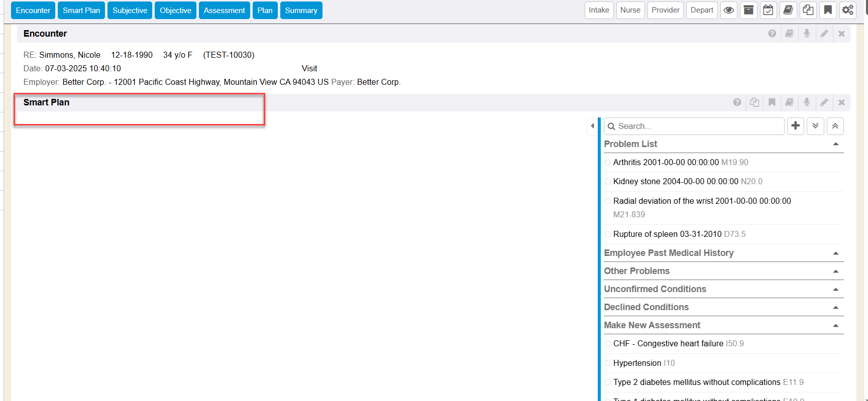Image resolution: width=868 pixels, height=401 pixels.
Task: Open the calendar check icon
Action: point(768,10)
